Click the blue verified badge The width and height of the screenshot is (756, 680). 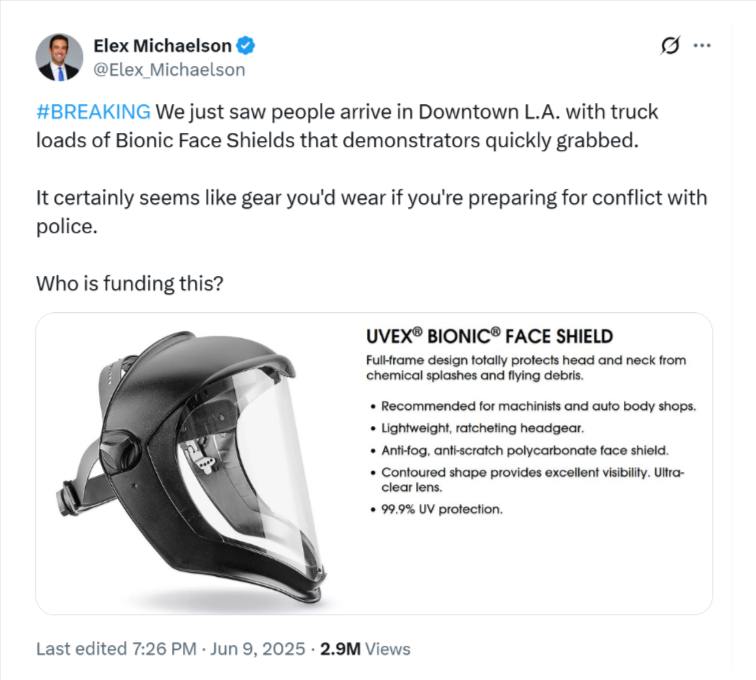coord(248,46)
